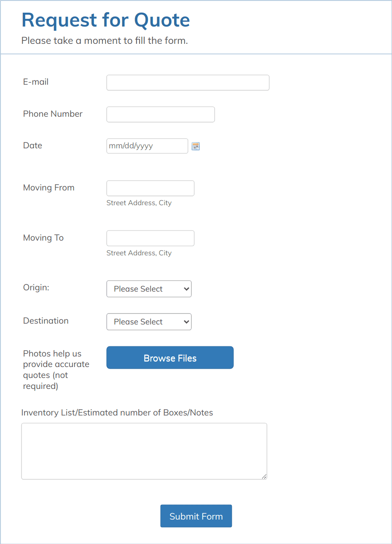Click the E-mail input field
The height and width of the screenshot is (544, 392).
[x=188, y=83]
